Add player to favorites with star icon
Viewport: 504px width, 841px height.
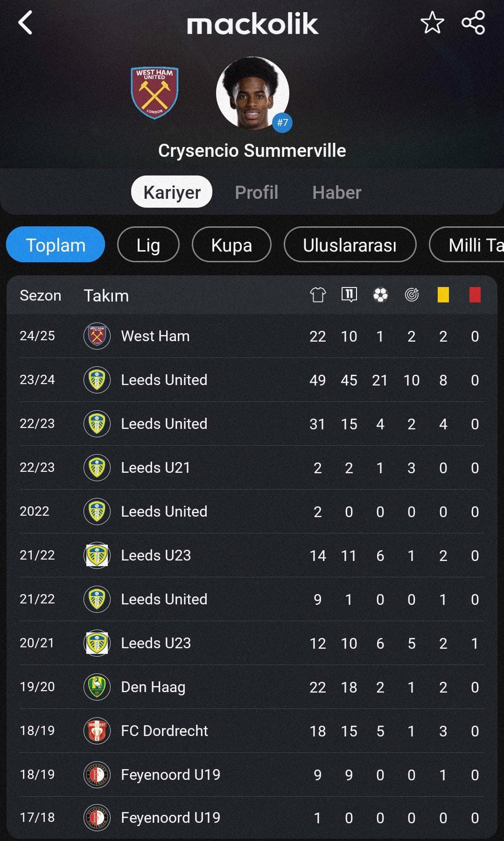tap(432, 23)
